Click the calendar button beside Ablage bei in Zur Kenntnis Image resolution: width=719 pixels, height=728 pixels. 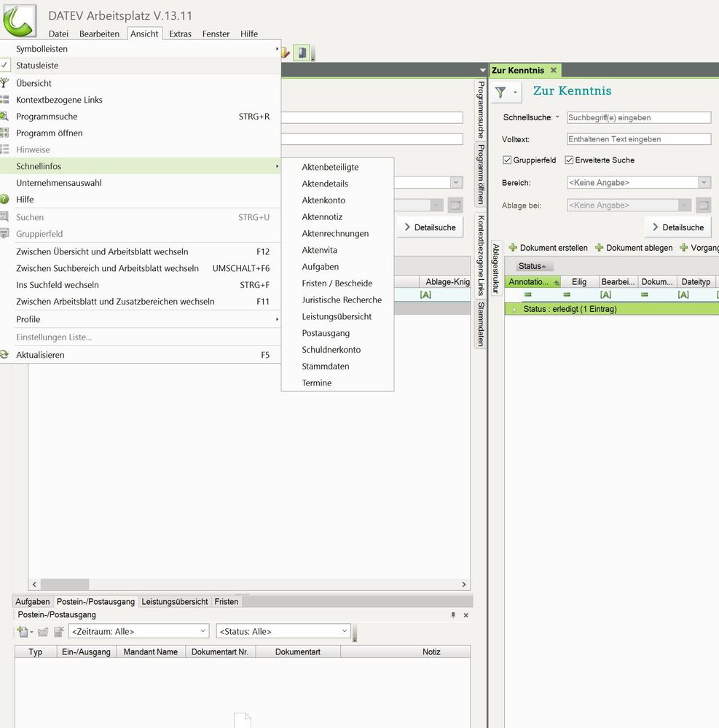704,206
